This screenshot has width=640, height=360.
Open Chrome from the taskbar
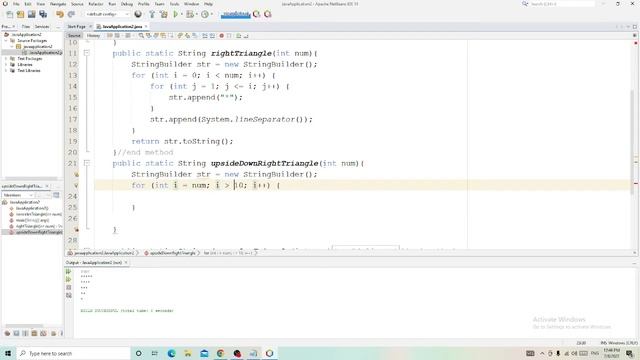click(x=220, y=353)
